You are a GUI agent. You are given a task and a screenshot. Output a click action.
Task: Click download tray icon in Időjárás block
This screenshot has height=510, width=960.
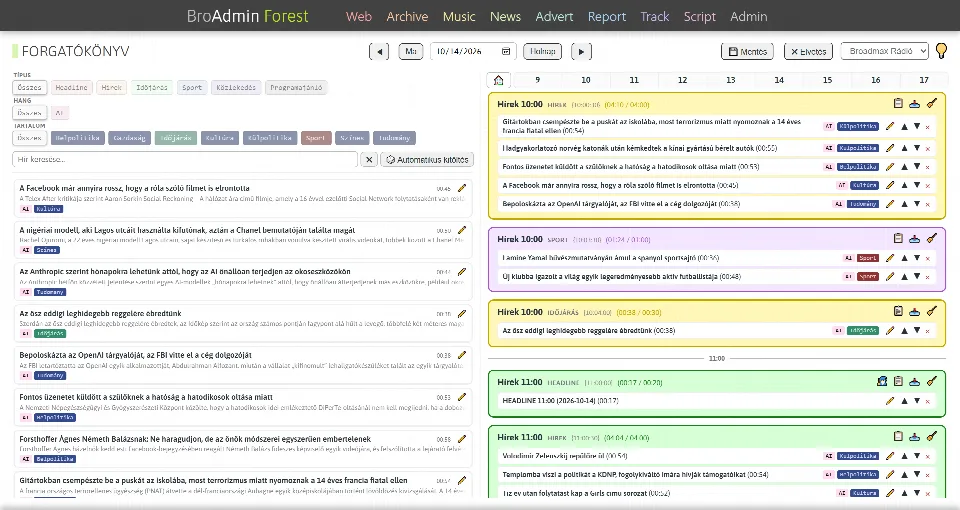tap(914, 312)
